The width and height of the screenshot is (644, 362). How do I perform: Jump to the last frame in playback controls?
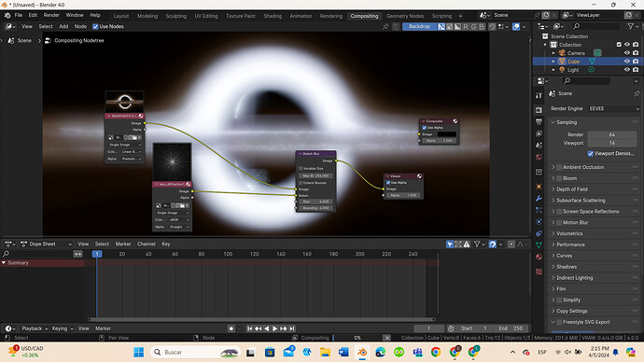coord(292,328)
